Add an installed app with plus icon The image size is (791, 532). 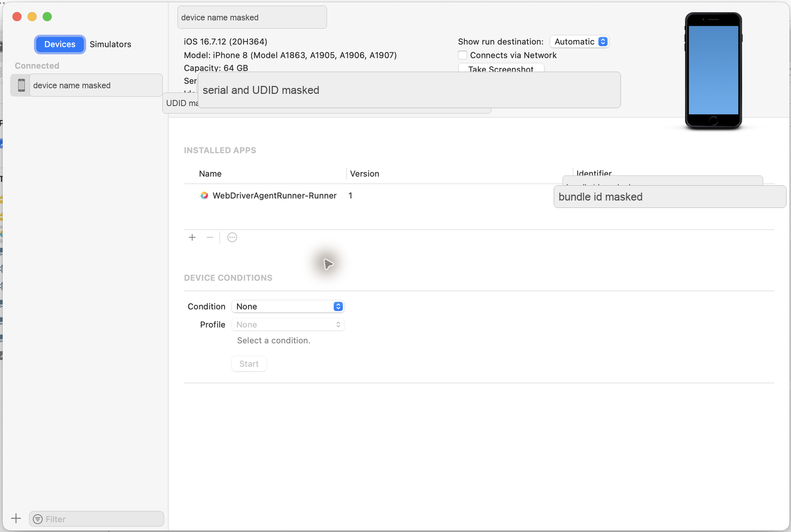point(192,238)
